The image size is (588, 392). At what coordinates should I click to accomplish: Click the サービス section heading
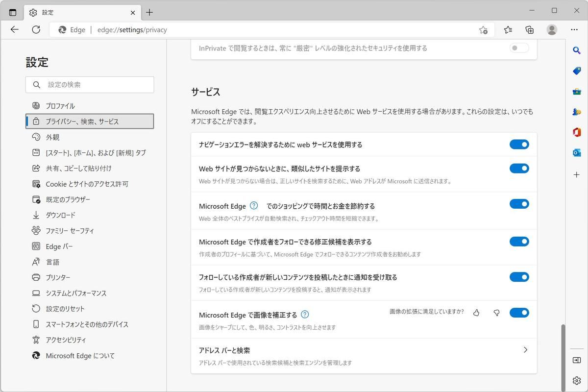click(x=206, y=92)
